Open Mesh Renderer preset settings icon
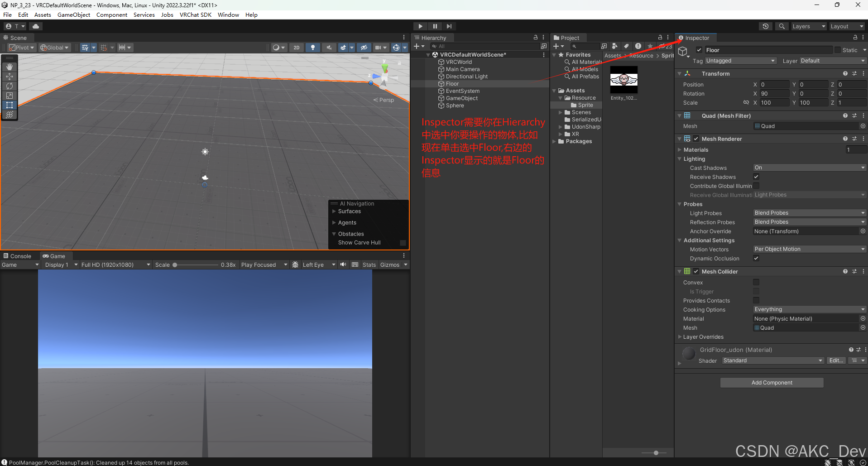 [x=854, y=139]
